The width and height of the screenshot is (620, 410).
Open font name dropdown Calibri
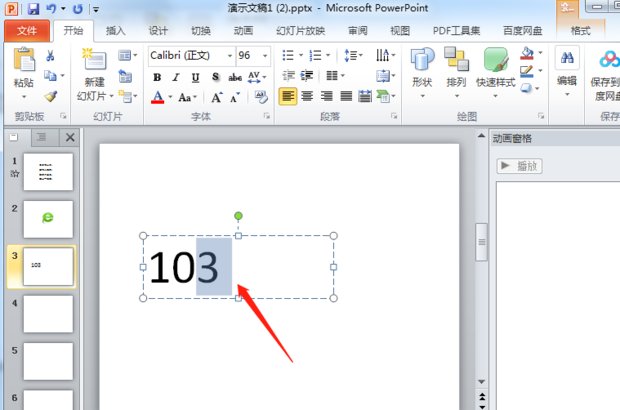coord(230,55)
